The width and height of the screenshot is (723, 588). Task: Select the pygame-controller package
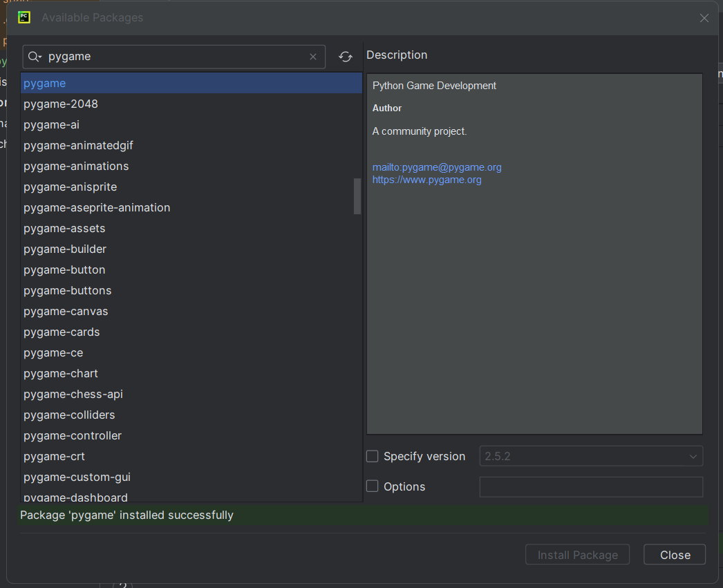click(x=191, y=436)
